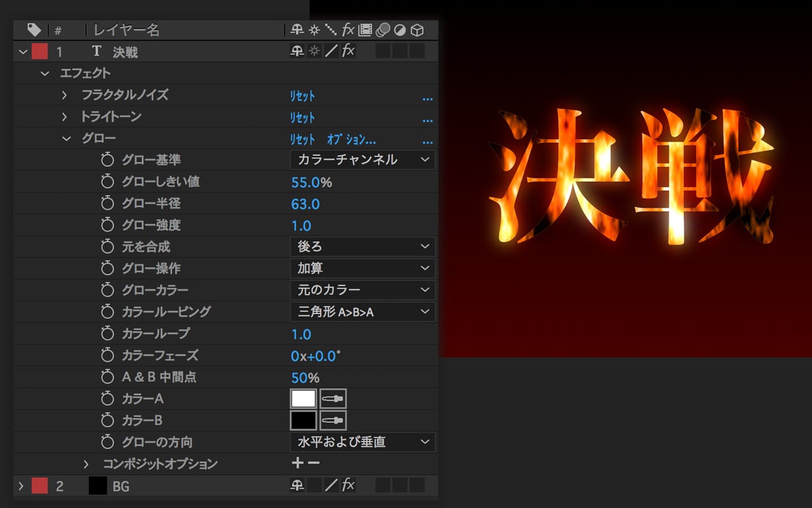This screenshot has width=812, height=508.
Task: Click リセット for the トライトーン effect
Action: pos(303,117)
